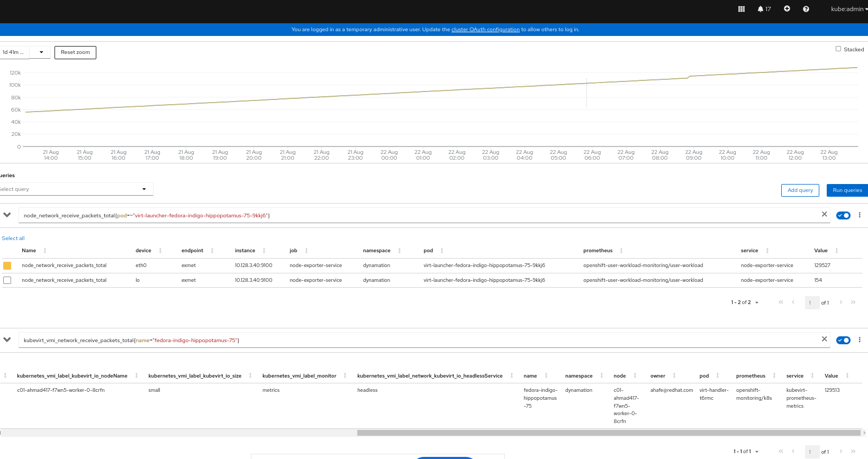The image size is (868, 459).
Task: Click the horizontal scrollbar of second table
Action: [x=609, y=433]
